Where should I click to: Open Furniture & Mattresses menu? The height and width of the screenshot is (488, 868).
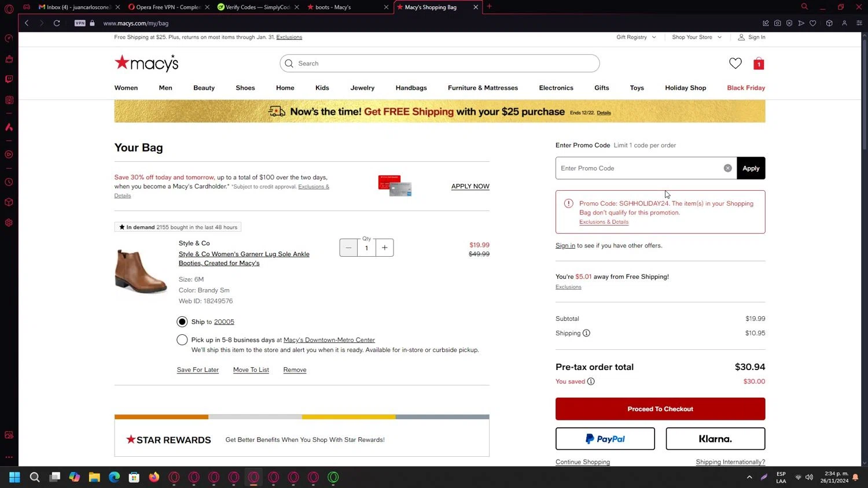(483, 88)
